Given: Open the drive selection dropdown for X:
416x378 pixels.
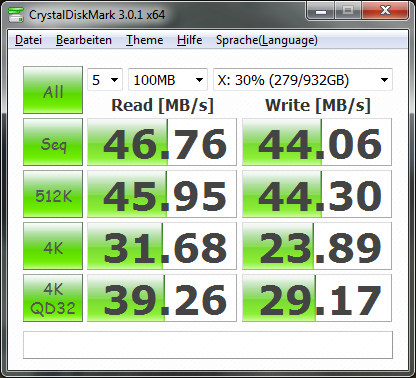Looking at the screenshot, I should pyautogui.click(x=303, y=80).
